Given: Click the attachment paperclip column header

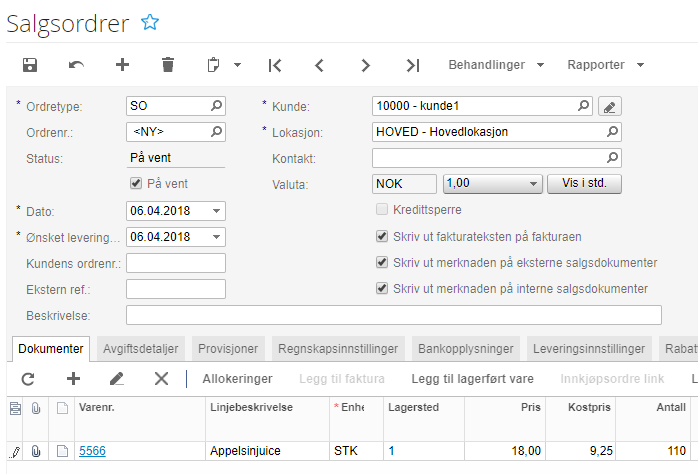Looking at the screenshot, I should click(36, 408).
